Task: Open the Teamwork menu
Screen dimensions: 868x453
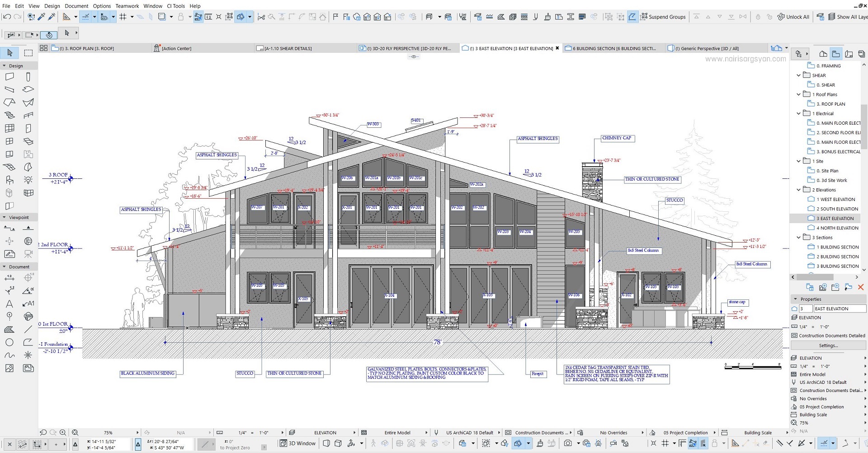Action: click(127, 6)
